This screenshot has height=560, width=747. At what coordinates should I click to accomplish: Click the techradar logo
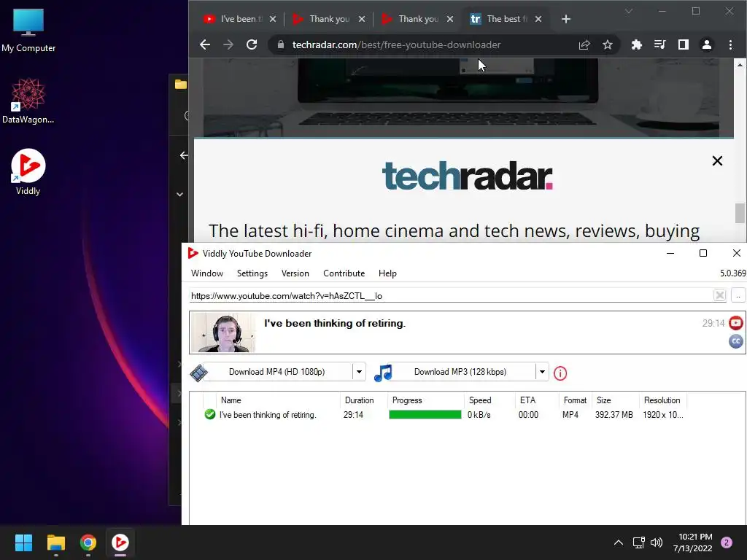coord(467,176)
